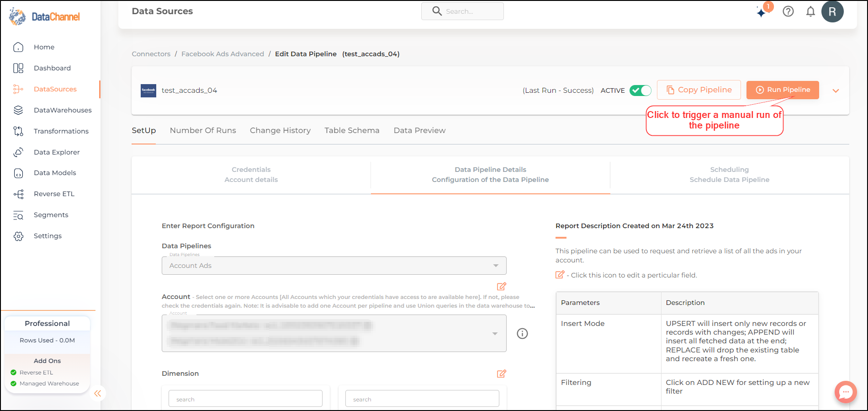Viewport: 868px width, 411px height.
Task: Click the Run Pipeline button
Action: (x=783, y=90)
